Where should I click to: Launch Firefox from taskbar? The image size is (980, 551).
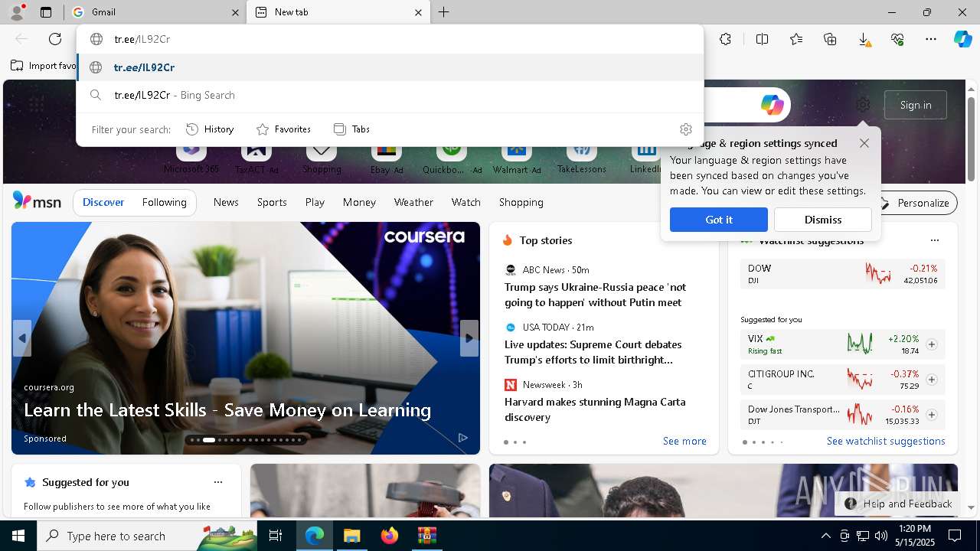389,536
